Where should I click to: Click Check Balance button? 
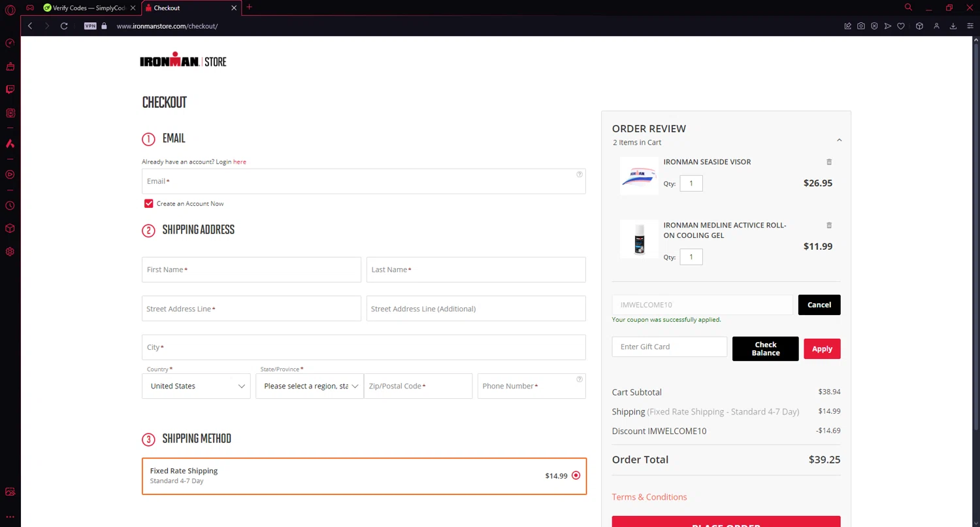pyautogui.click(x=766, y=348)
